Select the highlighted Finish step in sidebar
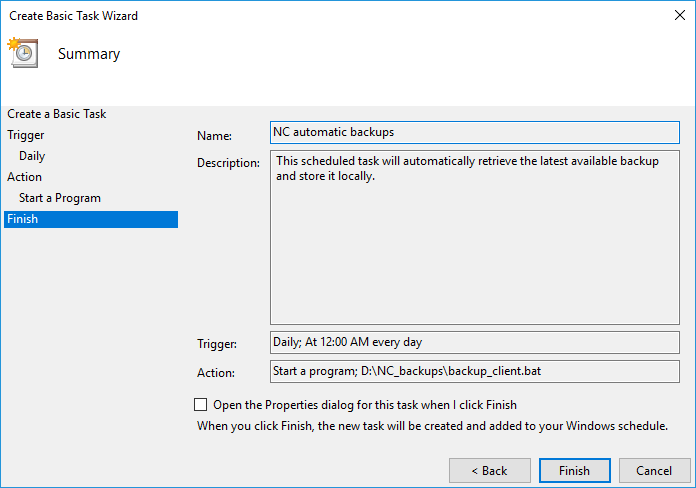696x488 pixels. 91,219
